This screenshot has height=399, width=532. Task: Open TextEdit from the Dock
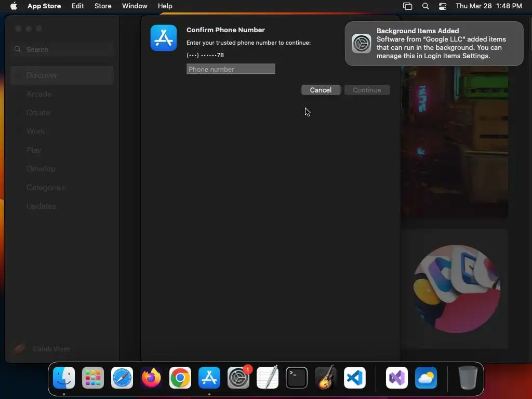(x=268, y=378)
